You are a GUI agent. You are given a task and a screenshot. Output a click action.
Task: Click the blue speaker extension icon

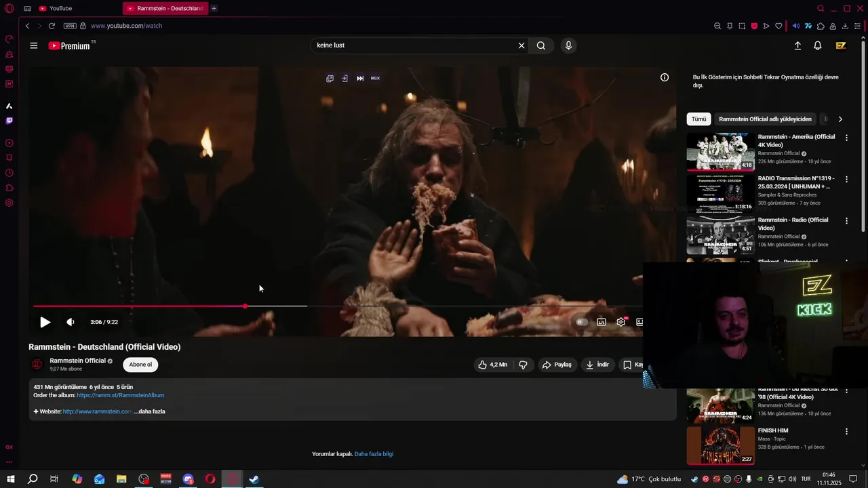(x=796, y=26)
